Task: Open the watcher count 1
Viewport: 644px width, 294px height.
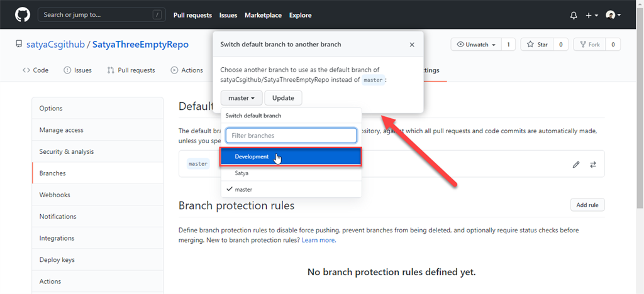Action: (508, 44)
